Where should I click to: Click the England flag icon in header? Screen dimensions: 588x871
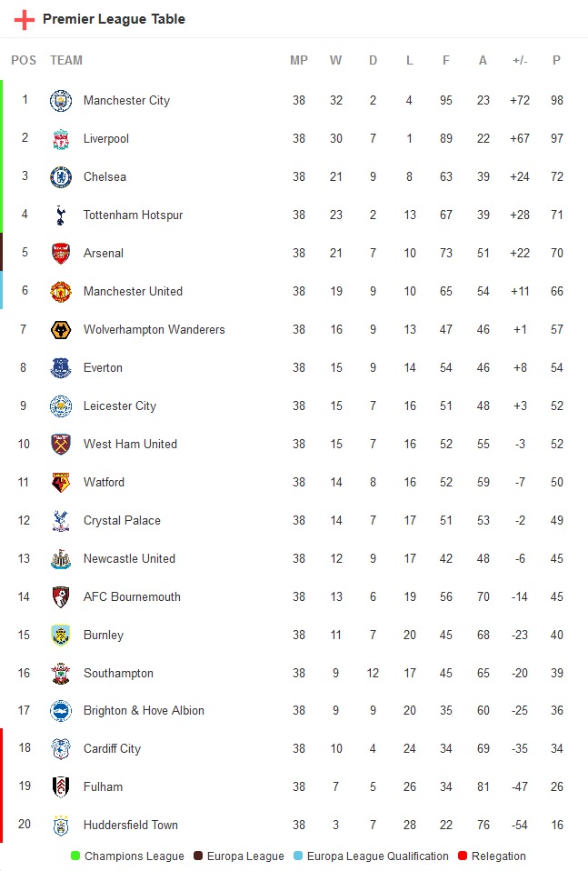coord(25,19)
